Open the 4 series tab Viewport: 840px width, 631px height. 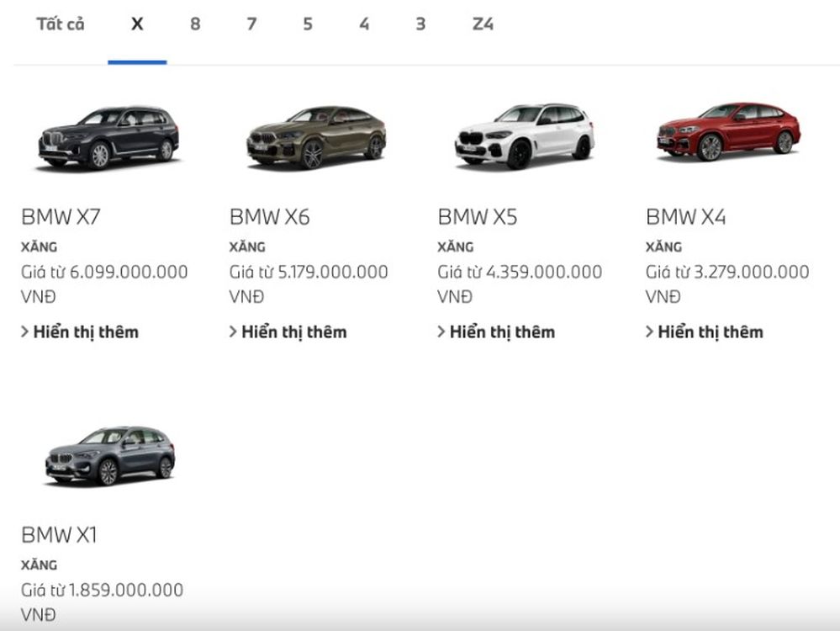pos(364,24)
